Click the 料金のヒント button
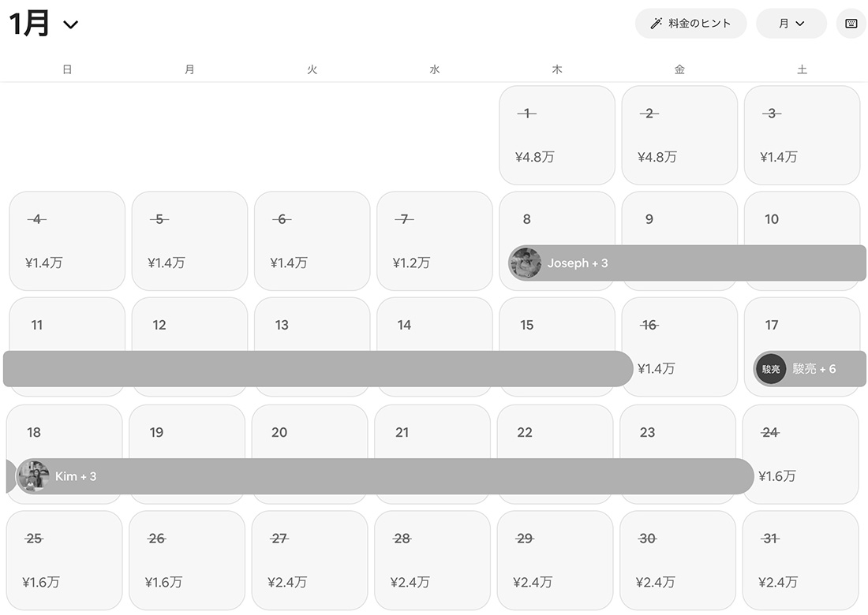868x615 pixels. pyautogui.click(x=690, y=24)
